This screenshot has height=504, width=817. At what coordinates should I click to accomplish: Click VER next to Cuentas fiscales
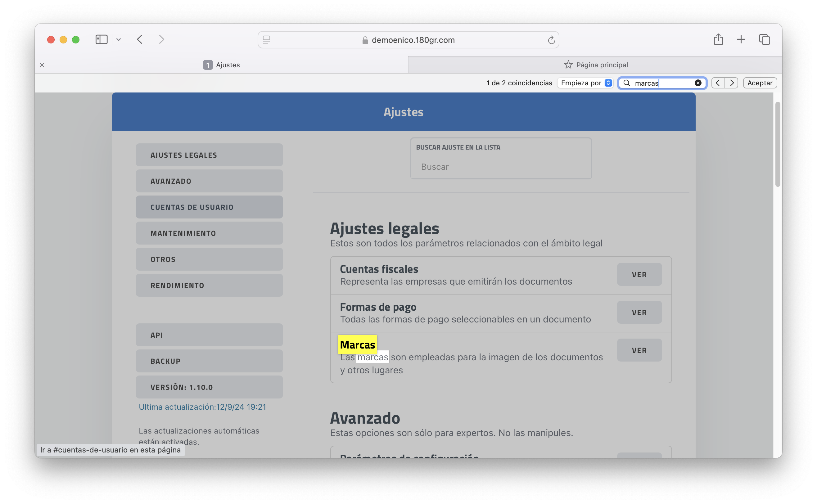click(639, 274)
